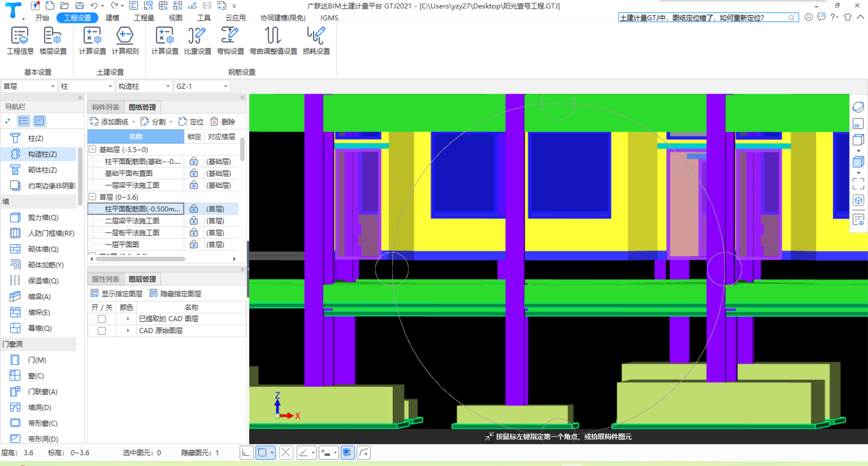Click 暗梁(A) hidden beam icon
Viewport: 868px width, 466px height.
pyautogui.click(x=15, y=297)
